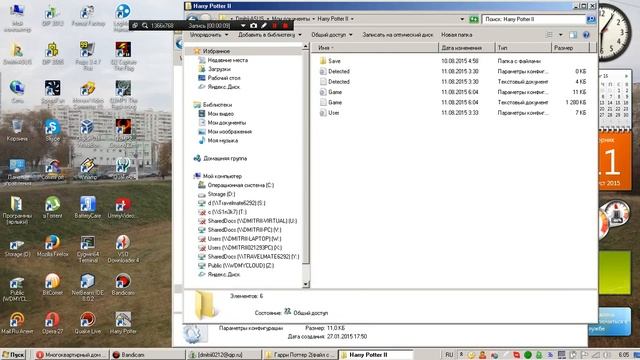
Task: Open Домашняя группа in navigation pane
Action: pos(225,158)
